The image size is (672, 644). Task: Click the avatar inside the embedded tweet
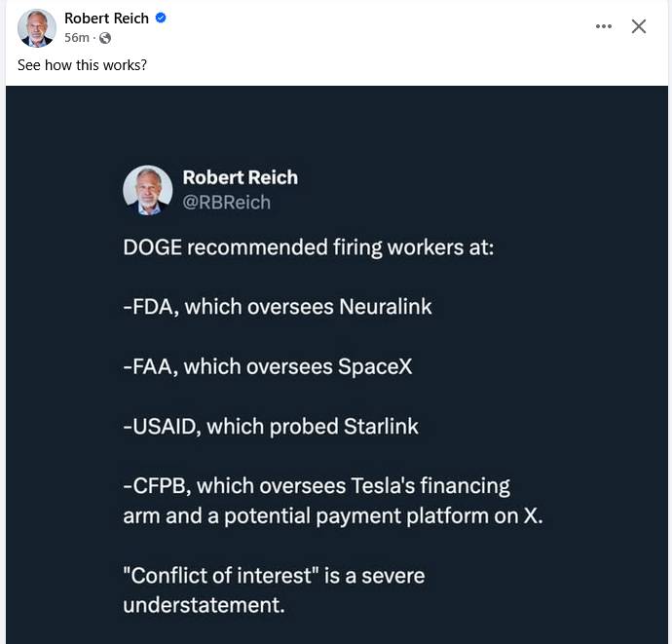(x=148, y=190)
